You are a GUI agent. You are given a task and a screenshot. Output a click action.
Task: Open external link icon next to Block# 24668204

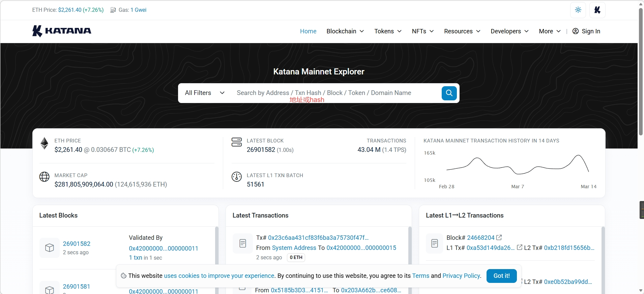pos(499,237)
